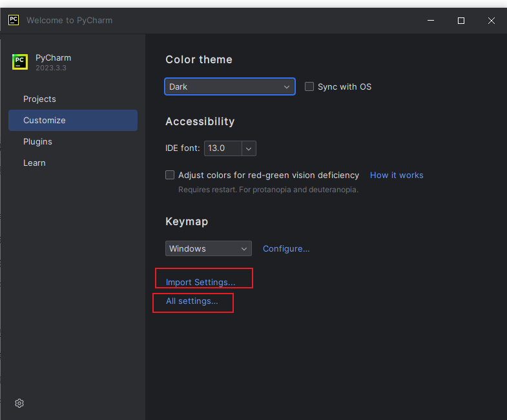Click the 'Welcome to PyCharm' title text
Screen dimensions: 507x420
coord(70,21)
